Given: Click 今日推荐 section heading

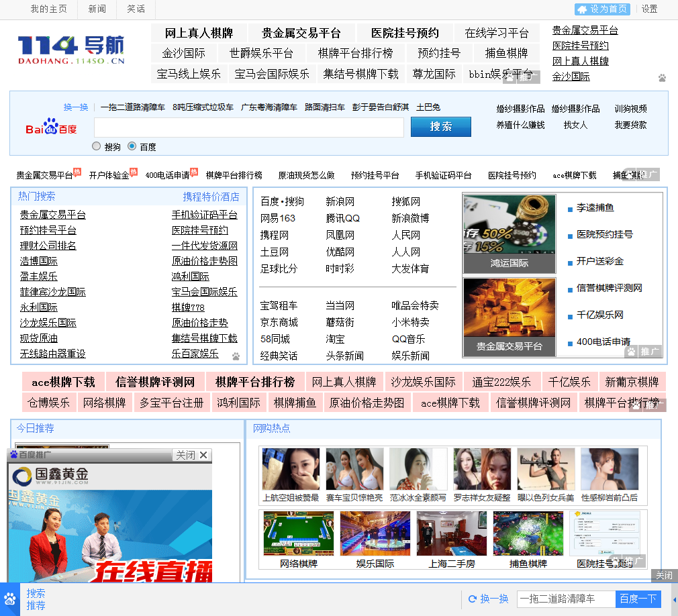Looking at the screenshot, I should coord(35,428).
